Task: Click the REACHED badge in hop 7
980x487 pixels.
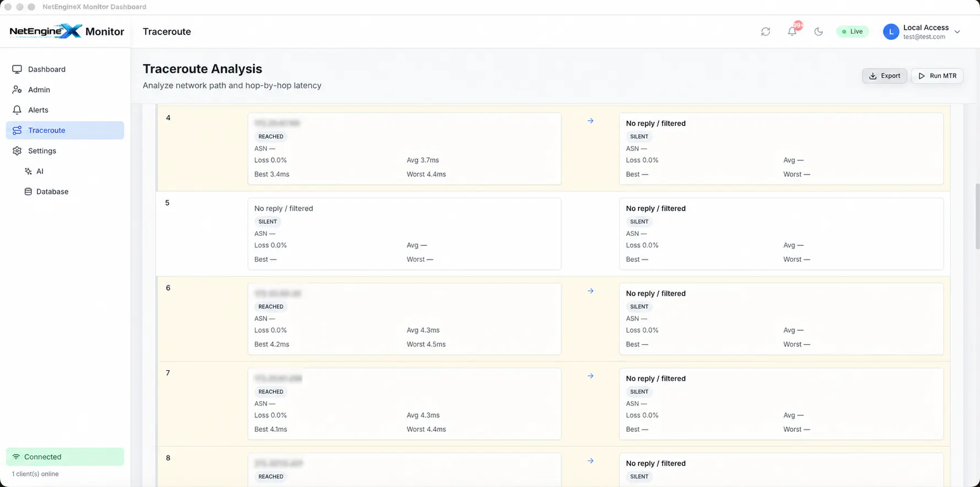Action: click(x=271, y=392)
